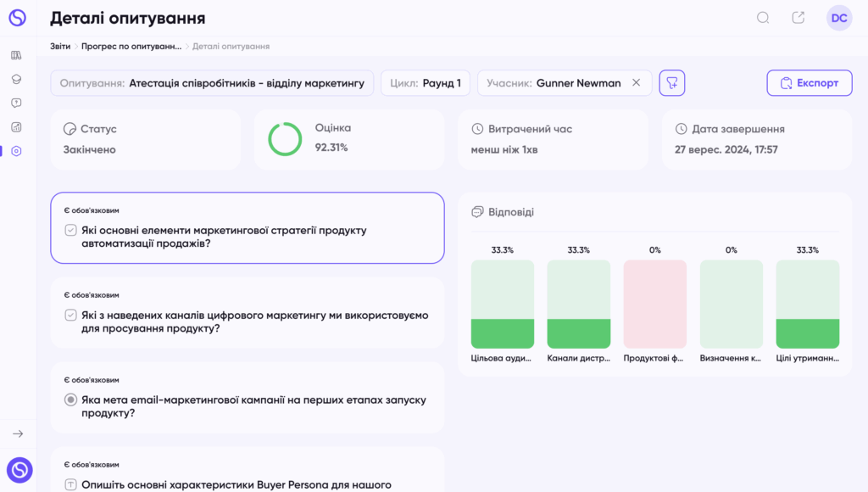Click the Закінчено status value

90,149
